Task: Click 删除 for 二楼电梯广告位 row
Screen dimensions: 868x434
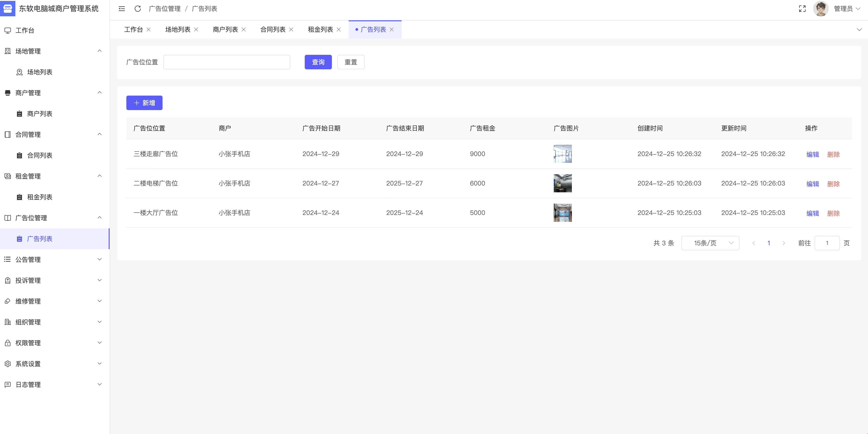Action: click(x=833, y=184)
